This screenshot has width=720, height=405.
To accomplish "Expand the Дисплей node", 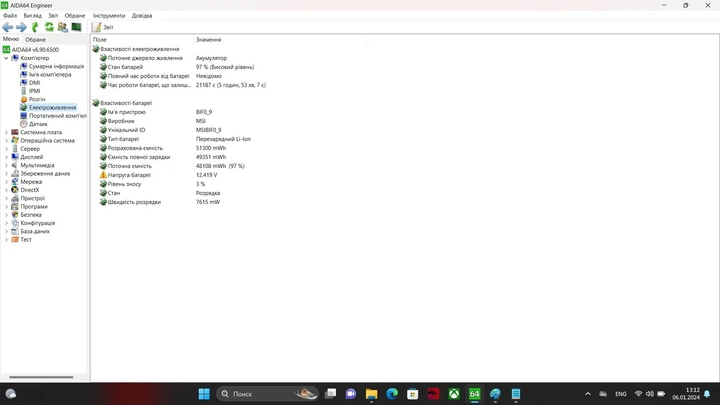I will [x=6, y=157].
